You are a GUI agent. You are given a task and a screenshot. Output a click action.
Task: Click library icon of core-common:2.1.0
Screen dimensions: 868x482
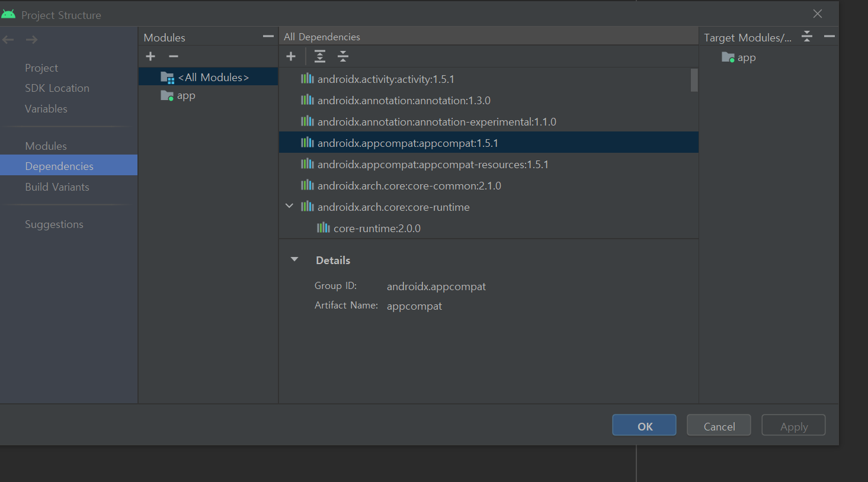(x=307, y=185)
